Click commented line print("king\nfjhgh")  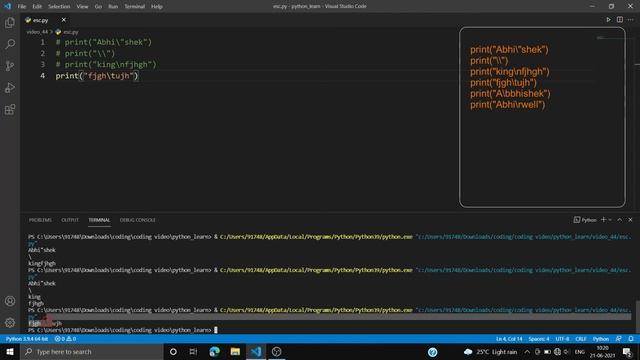[106, 64]
